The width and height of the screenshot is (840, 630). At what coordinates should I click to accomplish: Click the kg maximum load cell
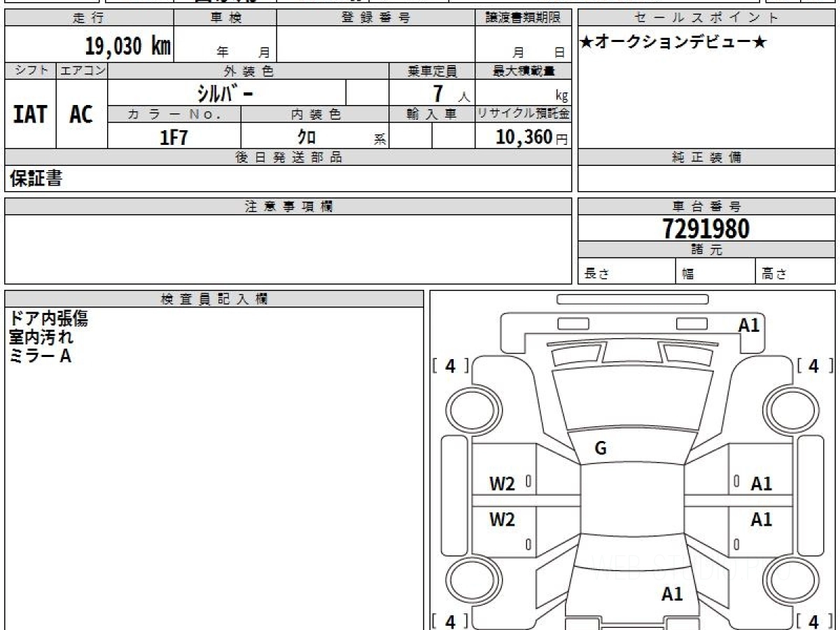coord(524,92)
